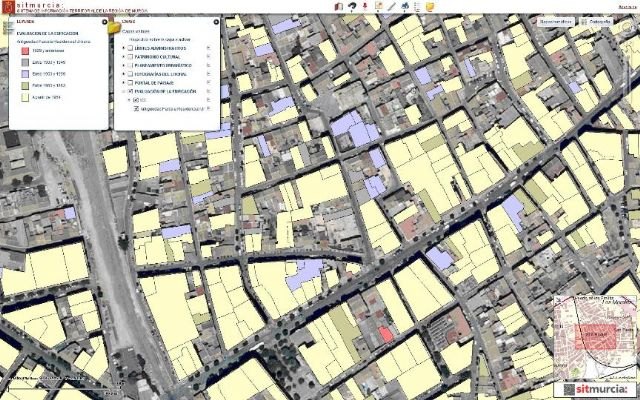The image size is (640, 400).
Task: Enable the Patrimonio Cultural layer checkbox
Action: (x=130, y=57)
